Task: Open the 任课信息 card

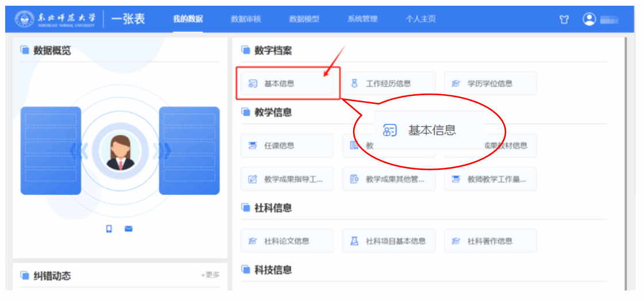Action: (x=287, y=146)
